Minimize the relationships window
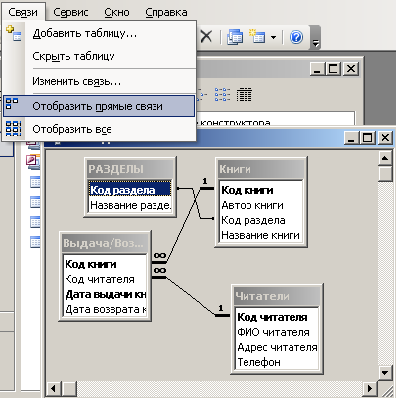This screenshot has height=398, width=396. pyautogui.click(x=351, y=138)
